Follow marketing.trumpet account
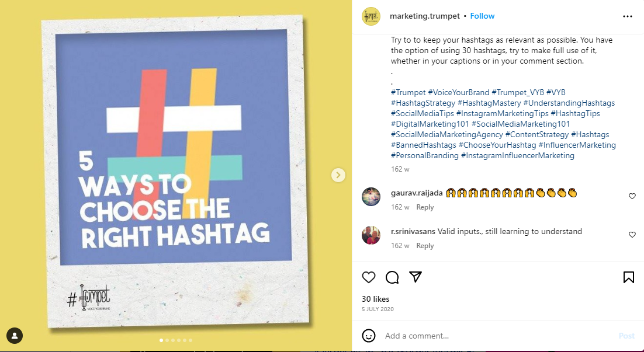Image resolution: width=644 pixels, height=352 pixels. pos(482,16)
